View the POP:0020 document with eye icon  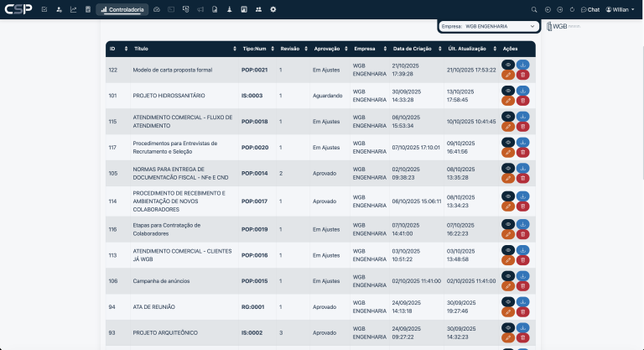(508, 143)
